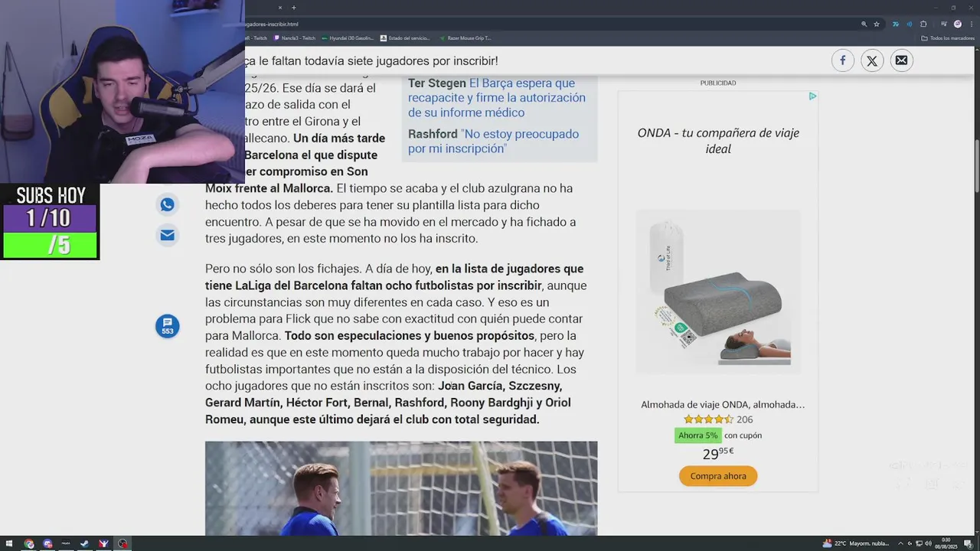This screenshot has width=980, height=551.
Task: Click zoom magnifier icon in address bar
Action: [x=864, y=24]
